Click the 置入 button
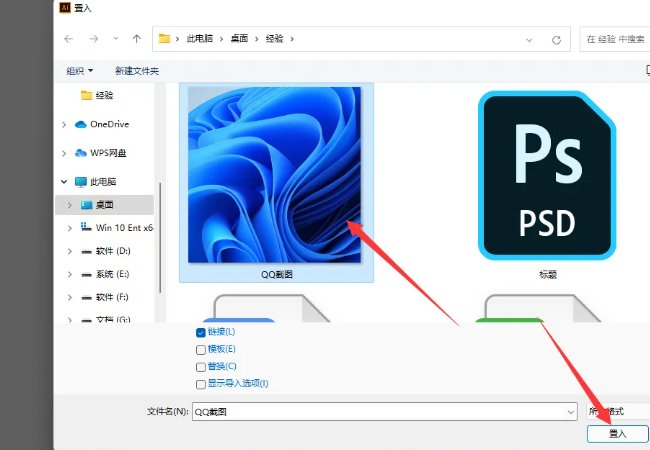Screen dimensions: 650x450 [x=618, y=434]
